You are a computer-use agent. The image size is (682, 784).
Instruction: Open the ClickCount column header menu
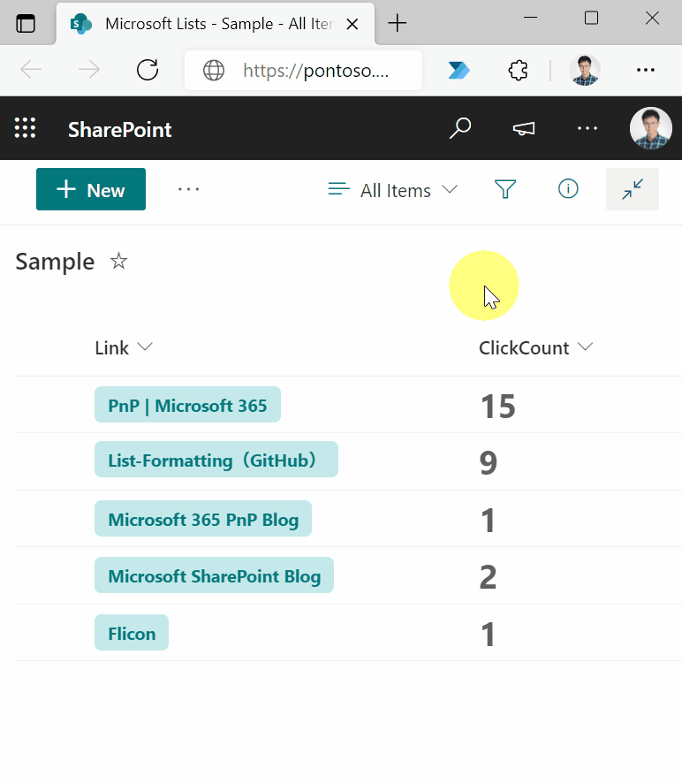point(536,347)
